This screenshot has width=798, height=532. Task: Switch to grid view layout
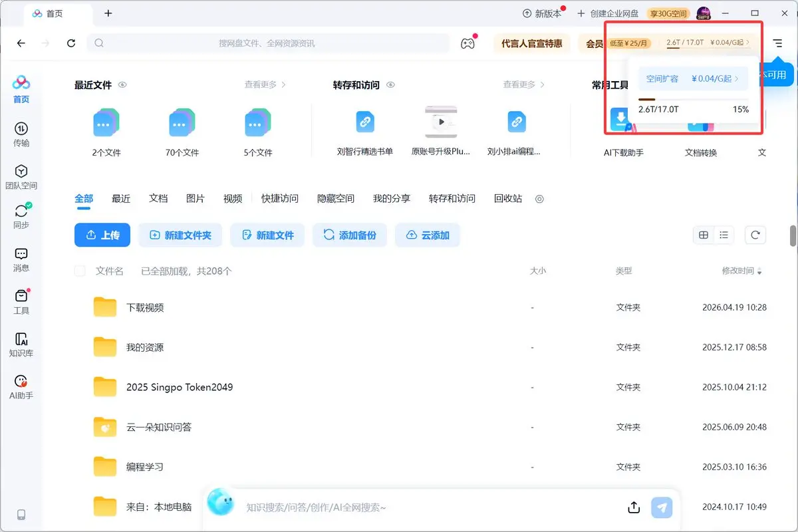(704, 235)
